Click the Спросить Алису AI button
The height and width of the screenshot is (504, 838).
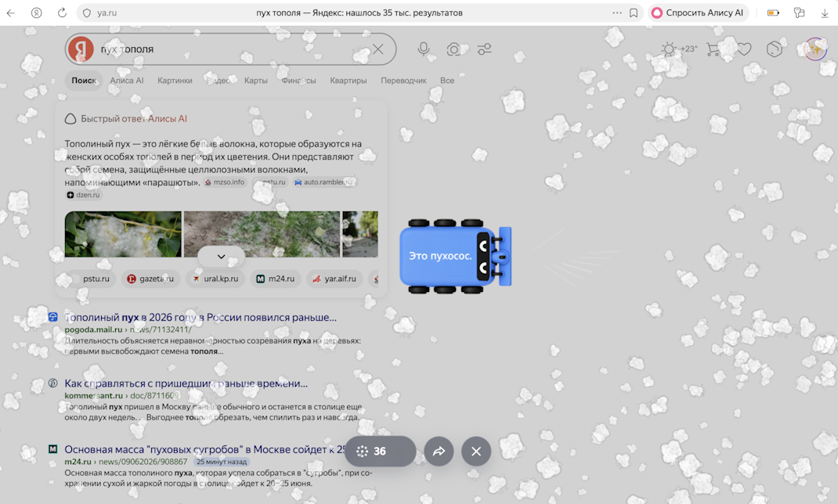pos(698,13)
